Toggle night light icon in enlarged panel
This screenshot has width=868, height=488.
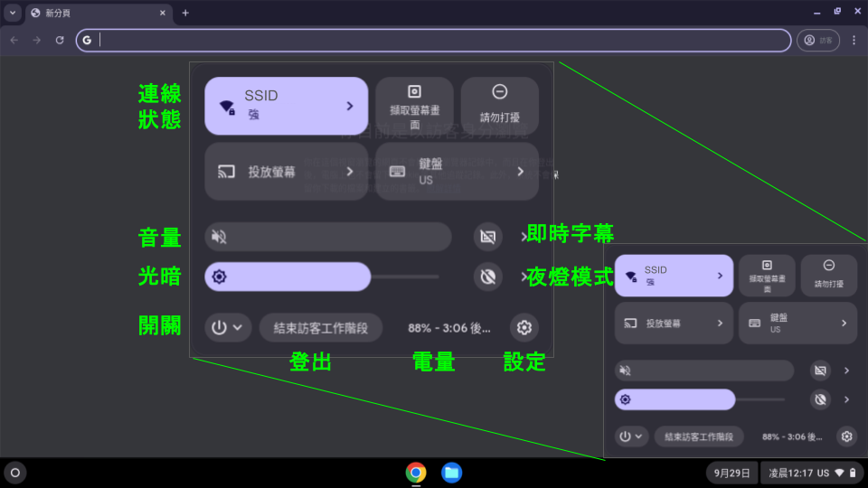pyautogui.click(x=487, y=277)
